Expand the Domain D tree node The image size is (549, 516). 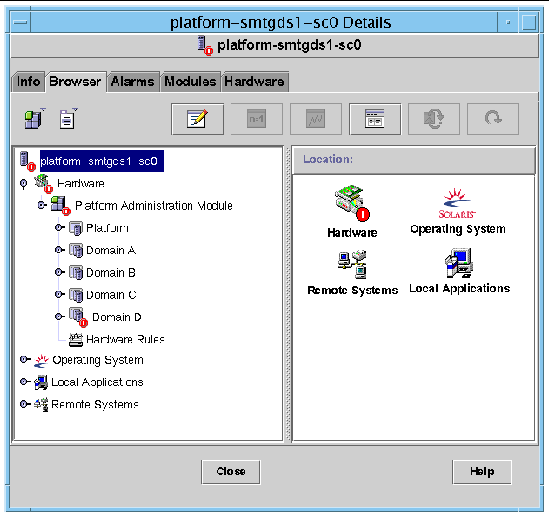click(60, 316)
